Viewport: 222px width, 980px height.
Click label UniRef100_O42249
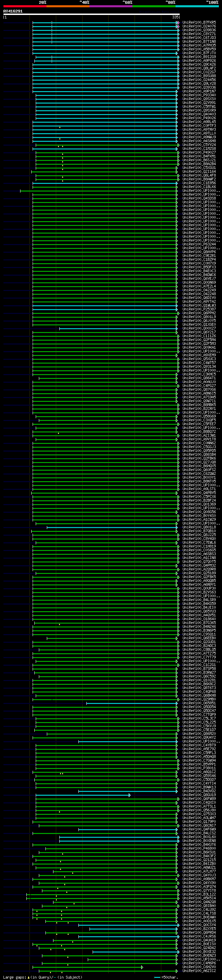[x=199, y=290]
